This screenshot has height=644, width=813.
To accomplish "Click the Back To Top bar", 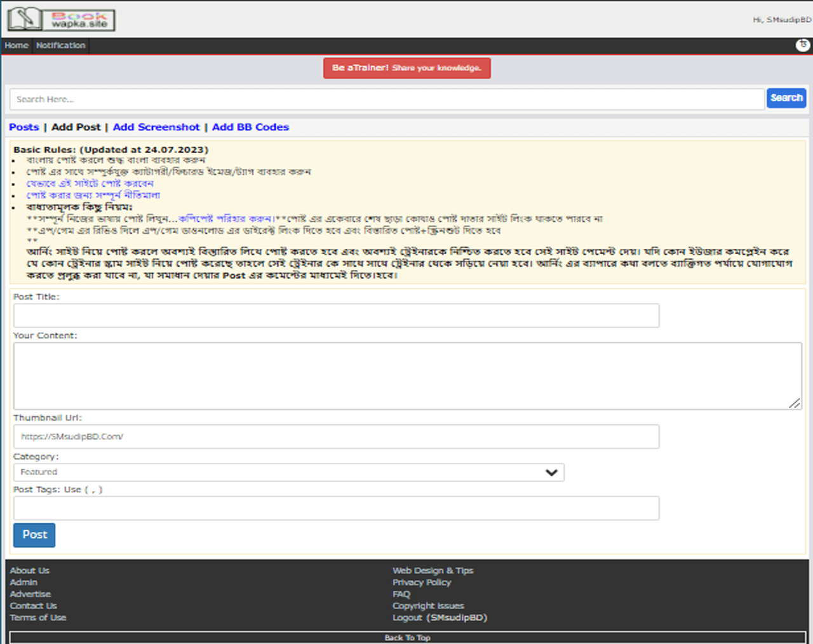I will (x=407, y=638).
